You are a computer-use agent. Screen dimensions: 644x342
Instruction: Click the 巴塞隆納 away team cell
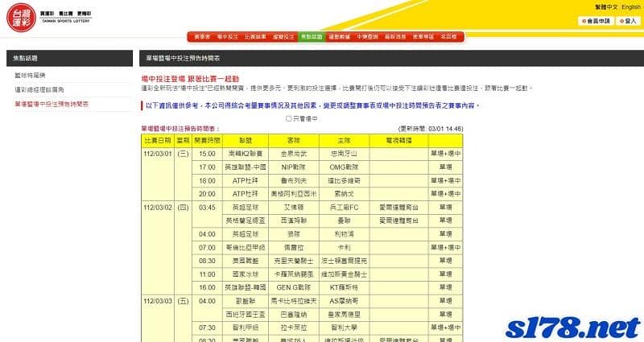click(x=294, y=315)
